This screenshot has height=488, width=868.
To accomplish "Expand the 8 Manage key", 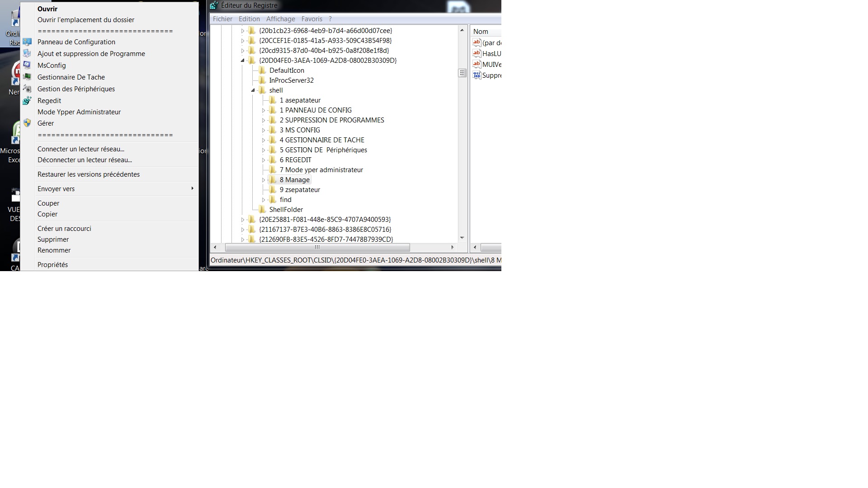I will pos(264,180).
